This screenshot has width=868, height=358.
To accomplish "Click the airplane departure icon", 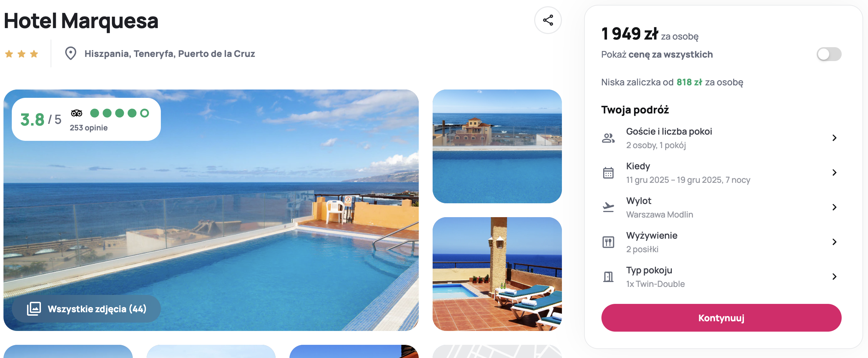I will pos(608,207).
